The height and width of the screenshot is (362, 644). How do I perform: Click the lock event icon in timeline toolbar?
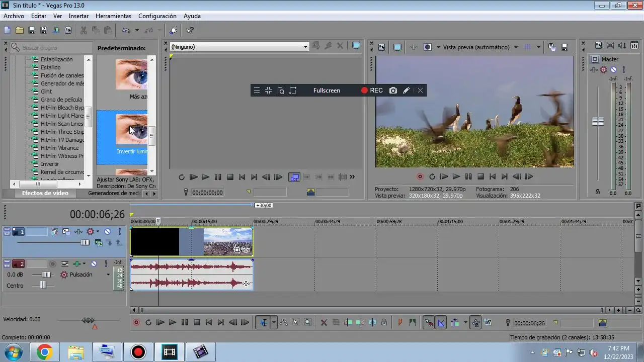coord(384,323)
